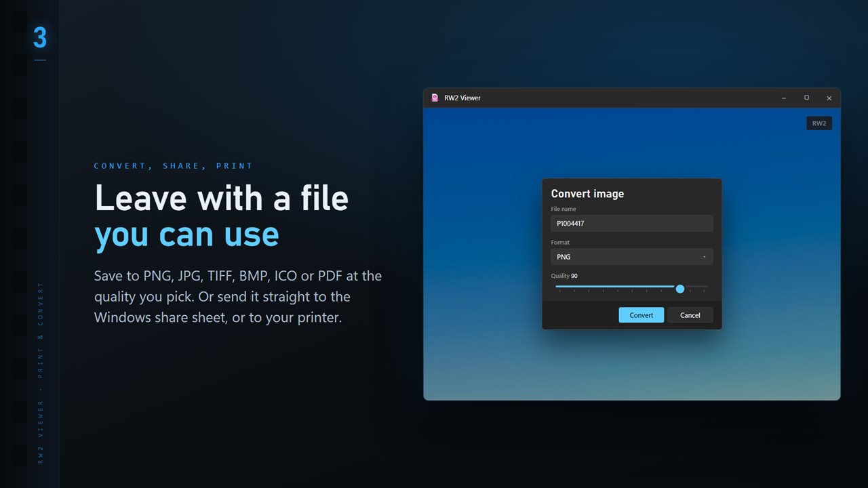Viewport: 868px width, 488px height.
Task: Maximize the RW2 Viewer window
Action: 806,98
